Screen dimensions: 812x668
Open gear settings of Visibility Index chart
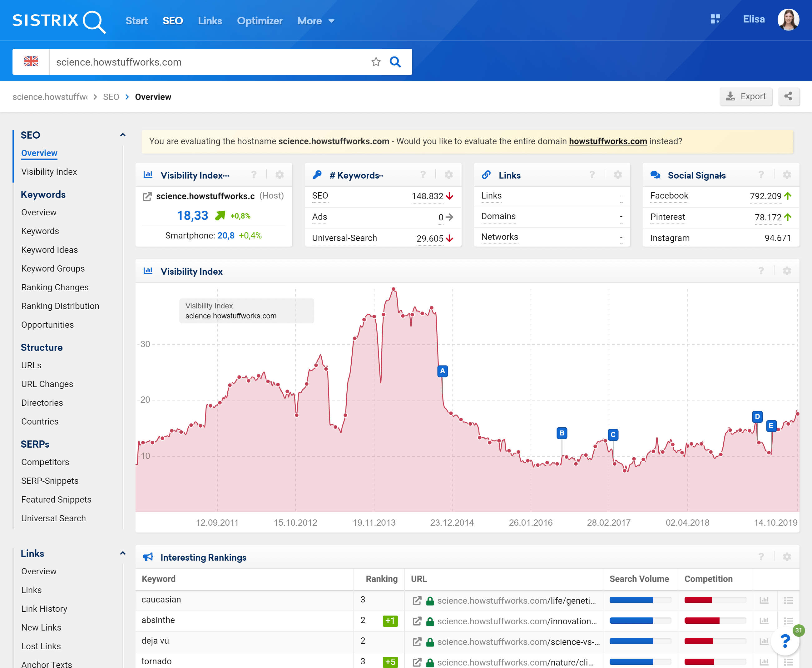(787, 271)
